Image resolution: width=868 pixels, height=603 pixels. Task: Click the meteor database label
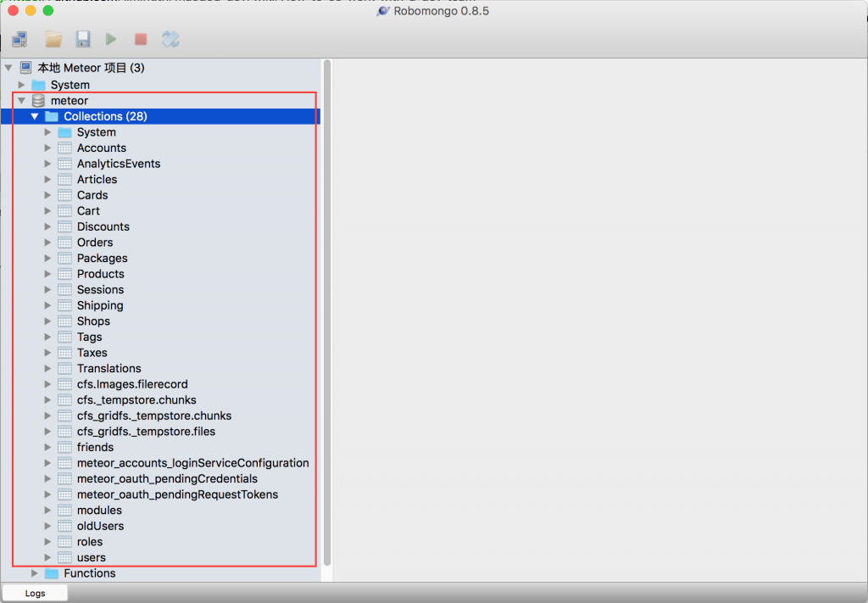click(70, 101)
